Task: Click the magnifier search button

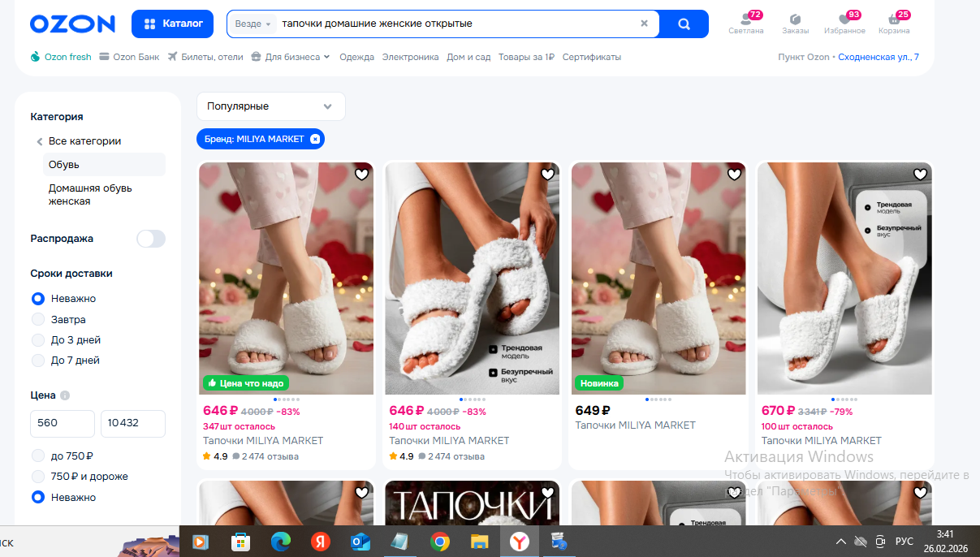Action: 684,24
